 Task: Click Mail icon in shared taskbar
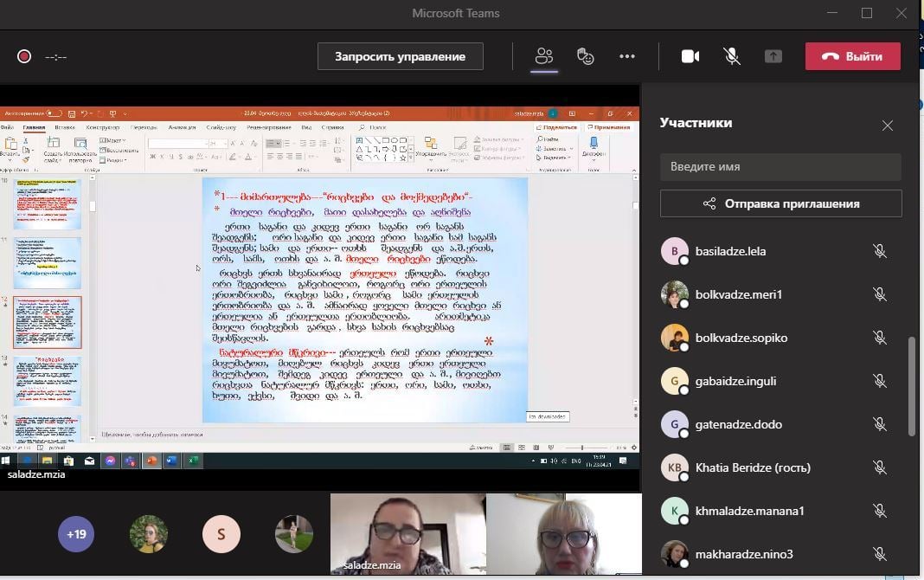pos(89,461)
